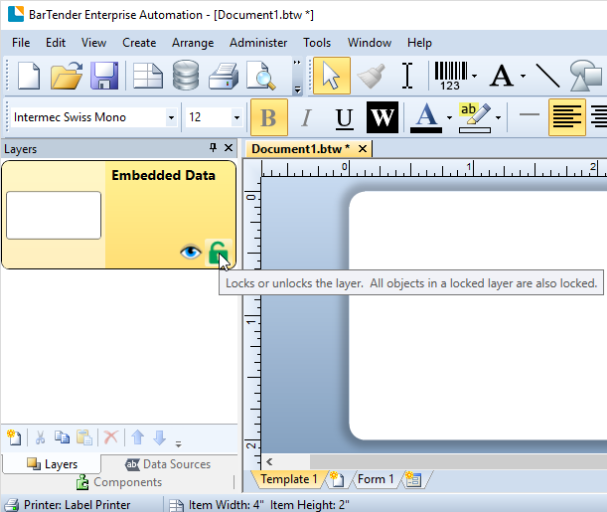Click the Print icon in toolbar

(224, 76)
